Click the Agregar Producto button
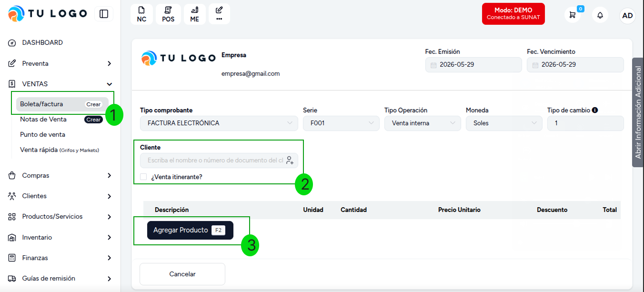The height and width of the screenshot is (292, 644). click(190, 230)
